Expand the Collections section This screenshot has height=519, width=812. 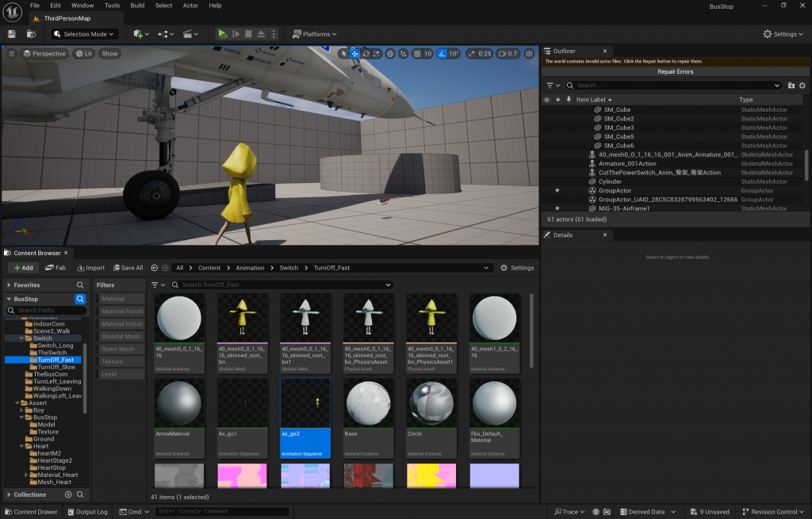tap(9, 494)
